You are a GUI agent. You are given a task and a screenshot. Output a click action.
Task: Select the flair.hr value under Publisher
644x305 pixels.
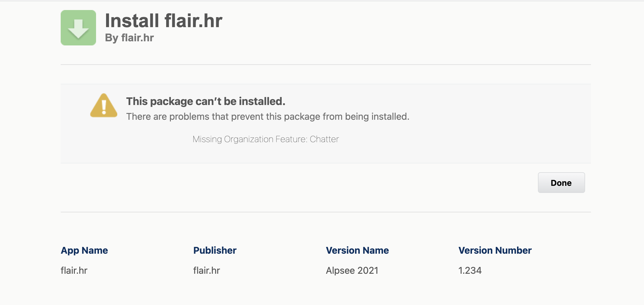click(x=207, y=270)
